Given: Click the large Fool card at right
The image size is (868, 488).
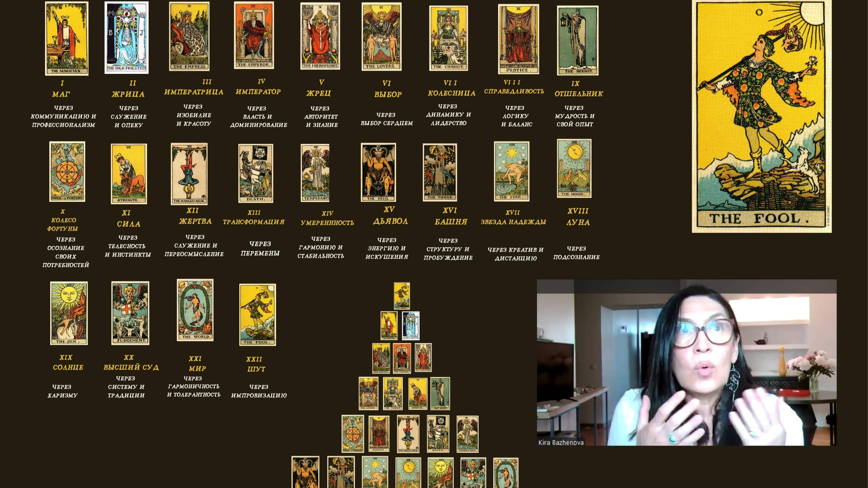Looking at the screenshot, I should click(x=761, y=116).
